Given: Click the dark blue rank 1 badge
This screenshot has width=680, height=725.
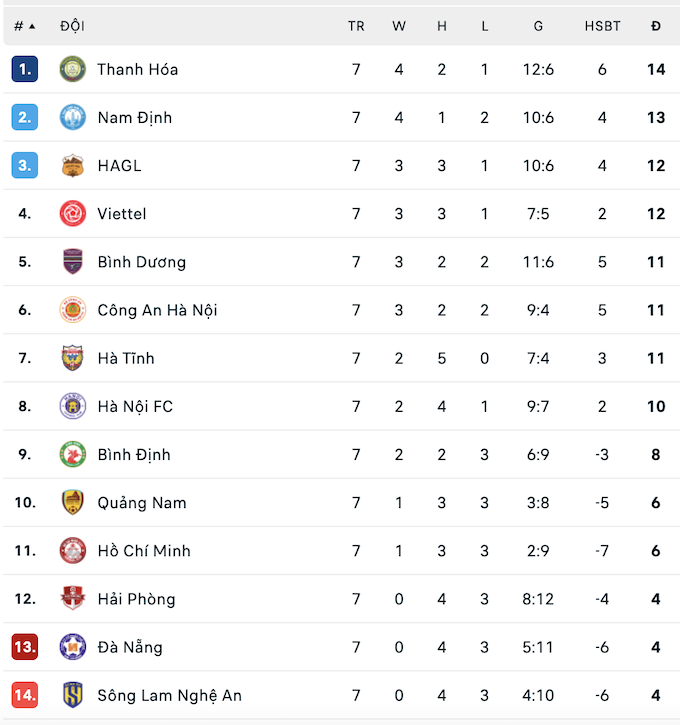Looking at the screenshot, I should [25, 69].
